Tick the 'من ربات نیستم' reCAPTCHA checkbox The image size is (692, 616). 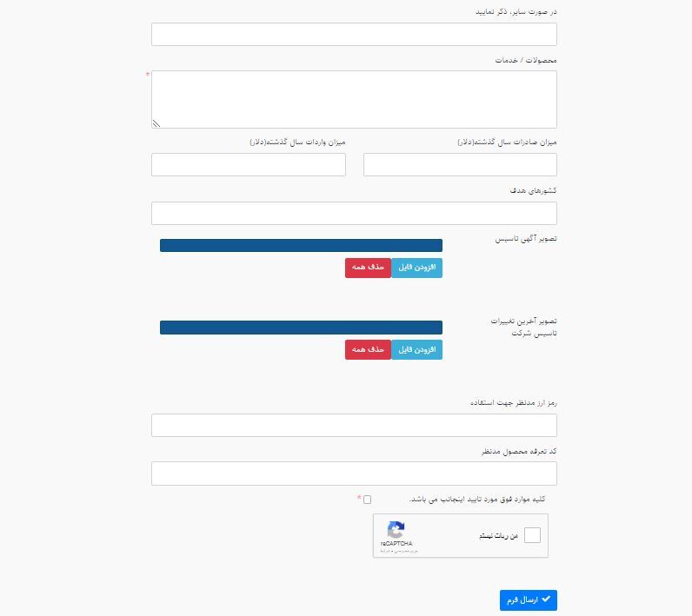click(x=532, y=535)
